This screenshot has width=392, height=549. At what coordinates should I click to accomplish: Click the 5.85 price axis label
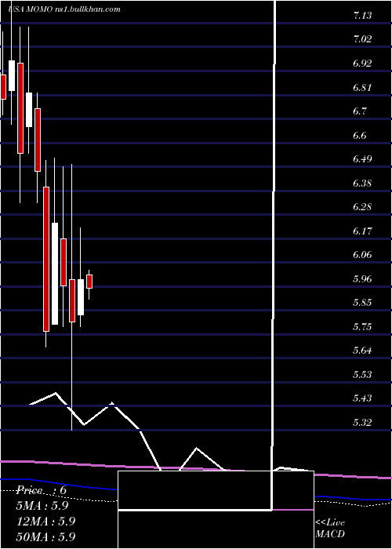pyautogui.click(x=362, y=303)
